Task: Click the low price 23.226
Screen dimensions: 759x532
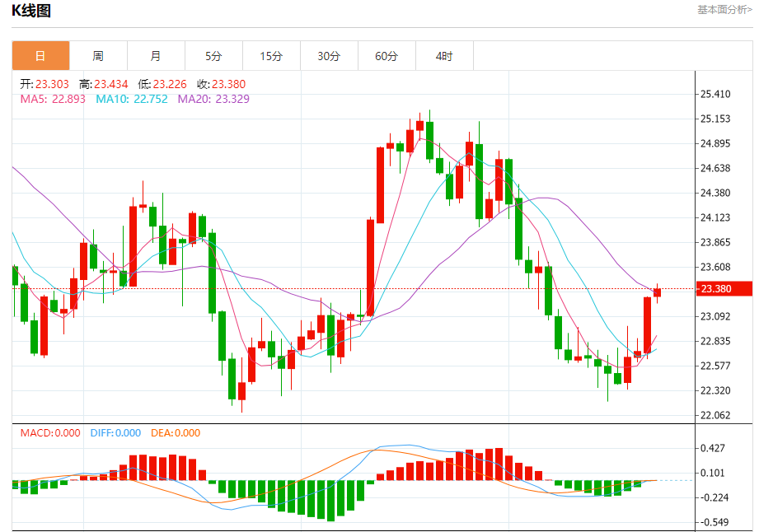Action: click(x=170, y=84)
